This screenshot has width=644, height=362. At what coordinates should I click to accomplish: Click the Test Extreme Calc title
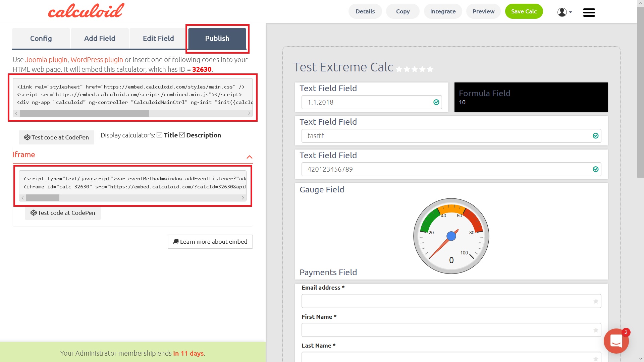(343, 67)
